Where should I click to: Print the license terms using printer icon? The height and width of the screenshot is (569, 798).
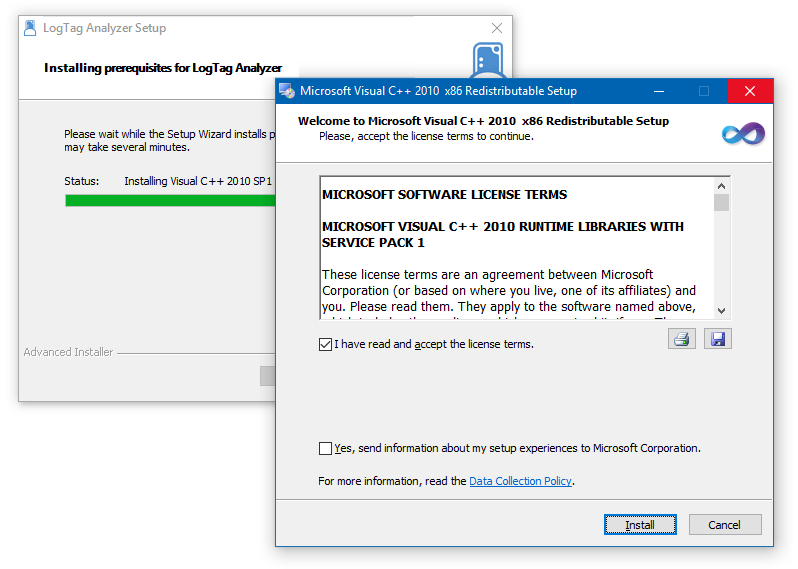pos(681,339)
